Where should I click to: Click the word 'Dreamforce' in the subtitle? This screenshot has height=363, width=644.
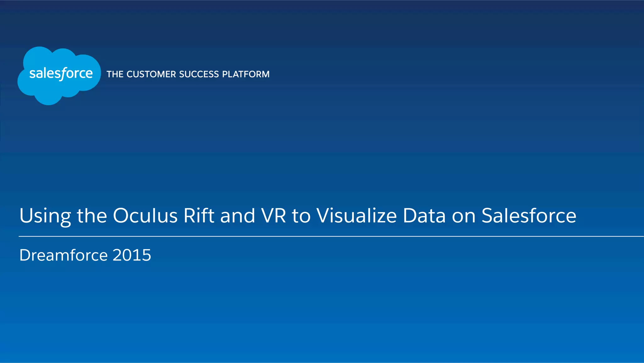[64, 255]
